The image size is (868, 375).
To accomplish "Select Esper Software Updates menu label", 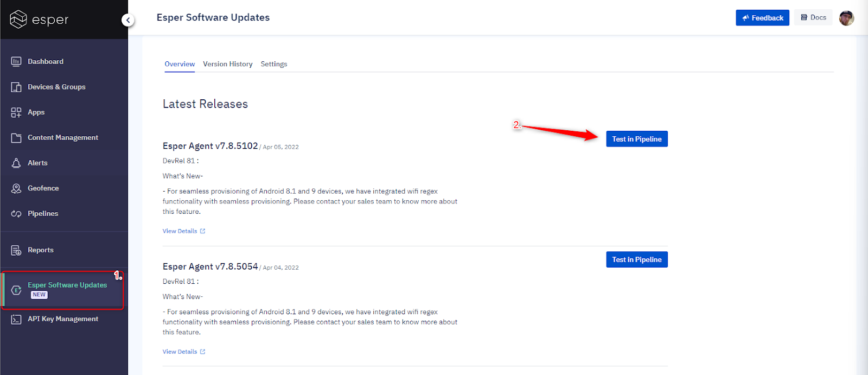I will click(67, 285).
